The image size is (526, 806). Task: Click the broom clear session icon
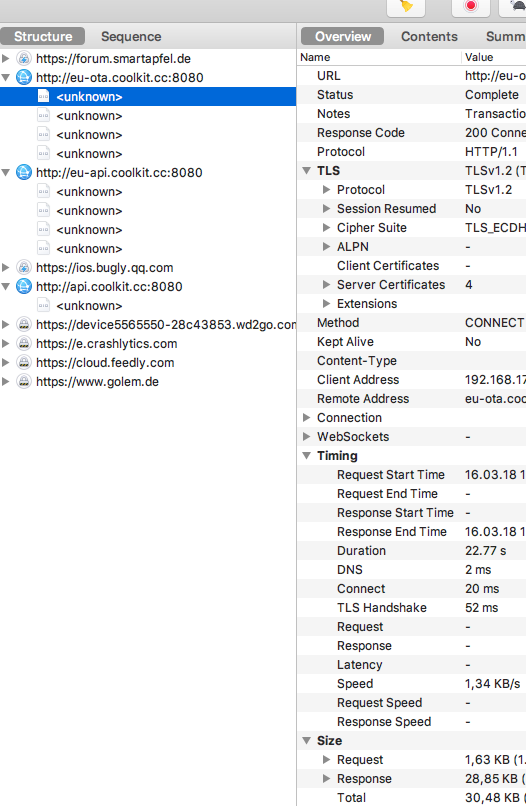click(x=406, y=7)
